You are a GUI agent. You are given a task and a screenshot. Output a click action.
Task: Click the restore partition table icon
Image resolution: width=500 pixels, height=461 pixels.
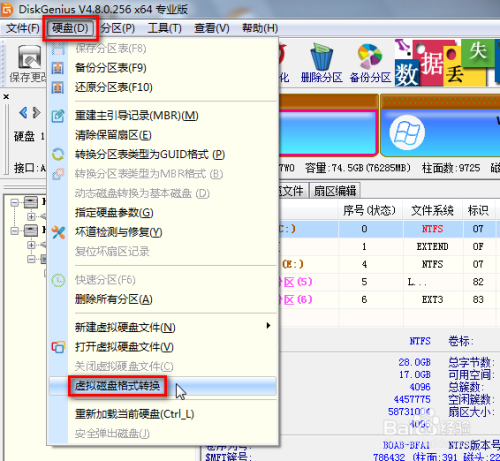click(x=58, y=87)
